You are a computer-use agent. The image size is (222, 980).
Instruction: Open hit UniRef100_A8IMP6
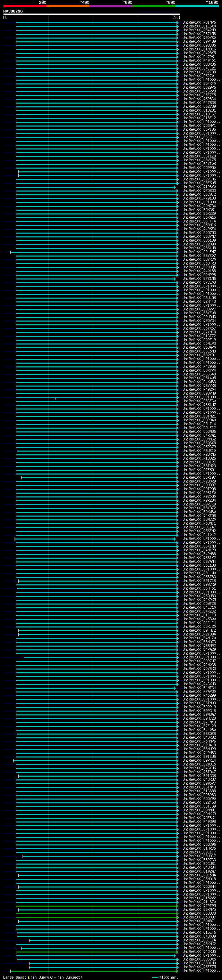point(199,23)
